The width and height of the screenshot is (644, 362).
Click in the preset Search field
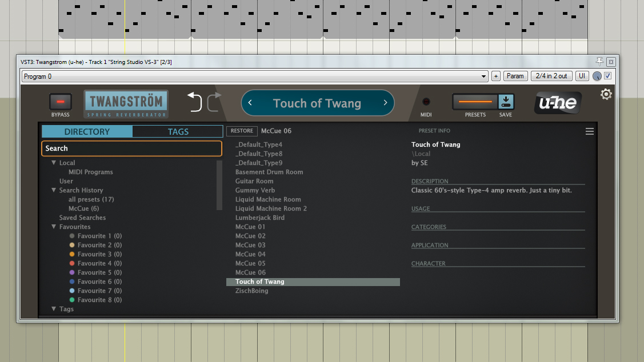pos(131,148)
